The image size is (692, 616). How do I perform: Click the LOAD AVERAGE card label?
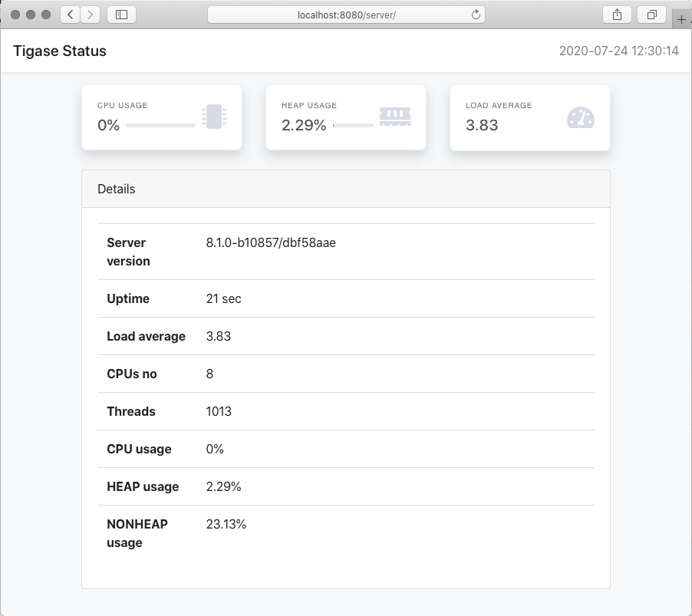click(499, 105)
